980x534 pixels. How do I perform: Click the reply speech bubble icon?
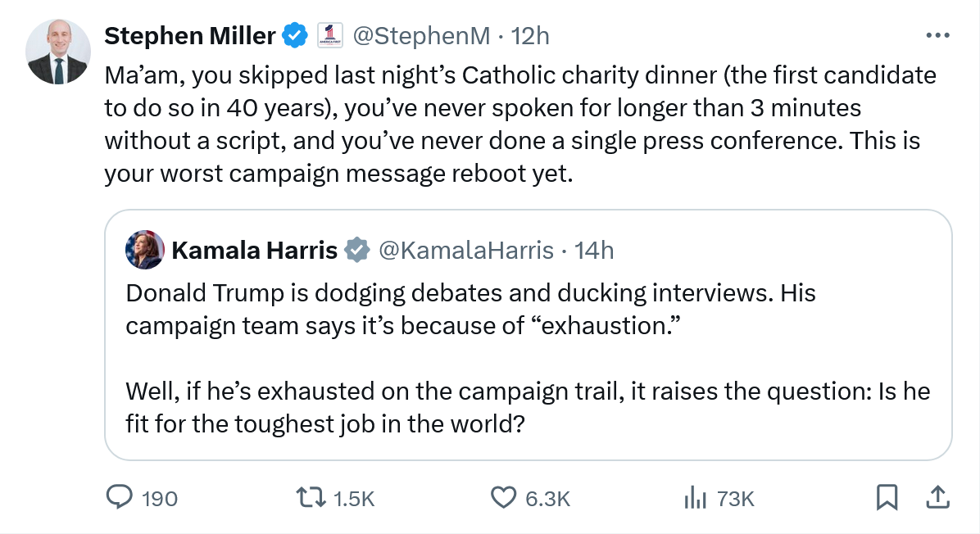click(120, 497)
